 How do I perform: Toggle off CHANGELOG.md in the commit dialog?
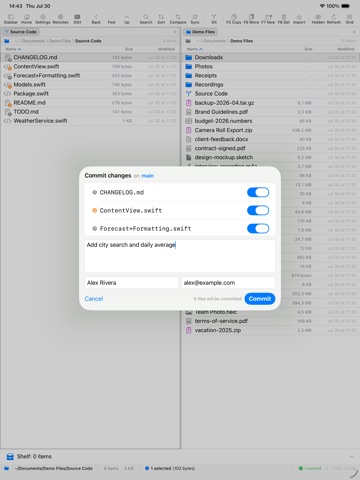[x=258, y=192]
